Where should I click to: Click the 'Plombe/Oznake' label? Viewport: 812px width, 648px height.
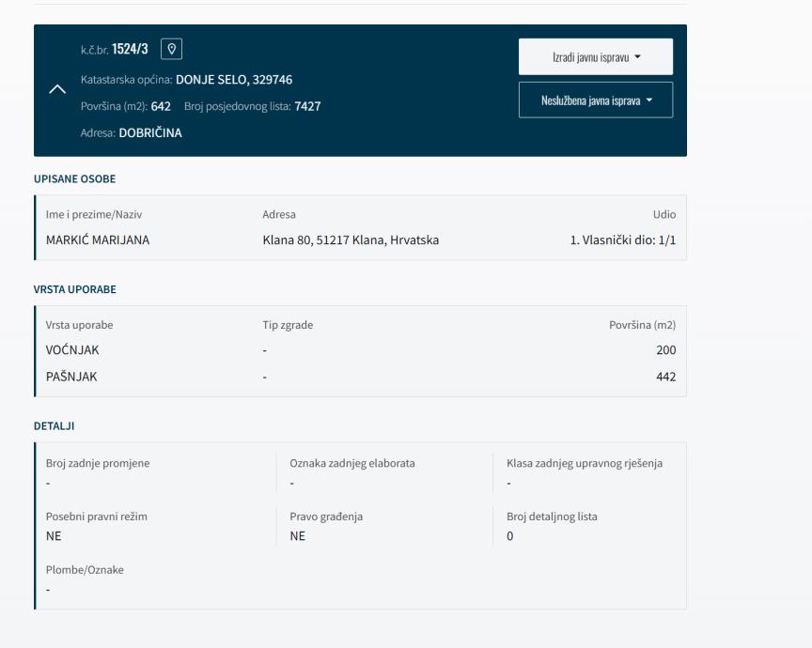tap(85, 570)
